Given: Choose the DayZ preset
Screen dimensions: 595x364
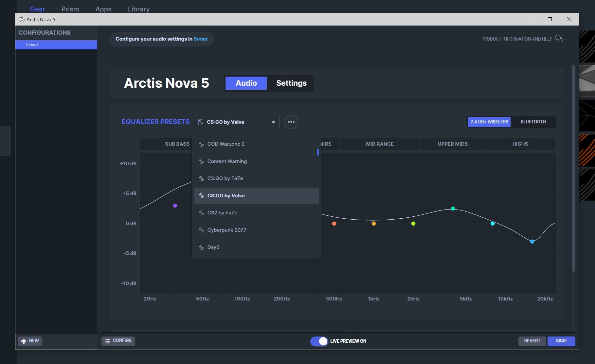Looking at the screenshot, I should (x=256, y=247).
